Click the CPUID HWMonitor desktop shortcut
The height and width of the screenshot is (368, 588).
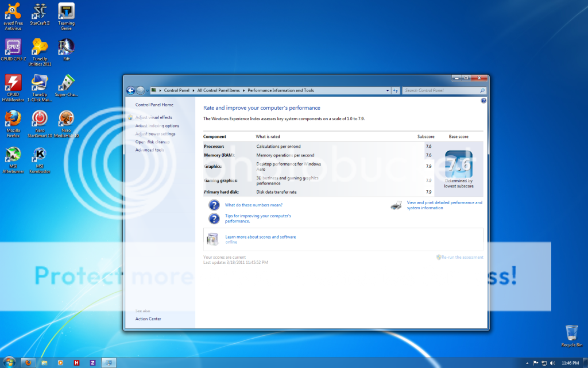point(13,88)
